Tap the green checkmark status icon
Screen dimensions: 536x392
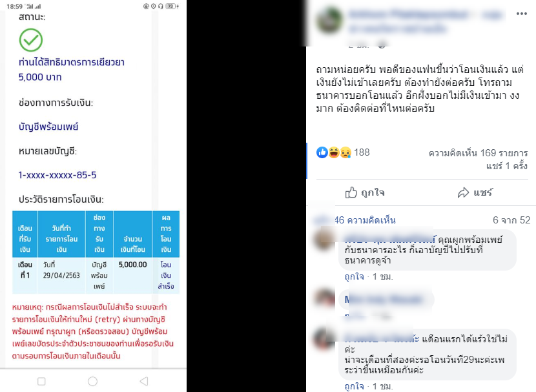(31, 40)
